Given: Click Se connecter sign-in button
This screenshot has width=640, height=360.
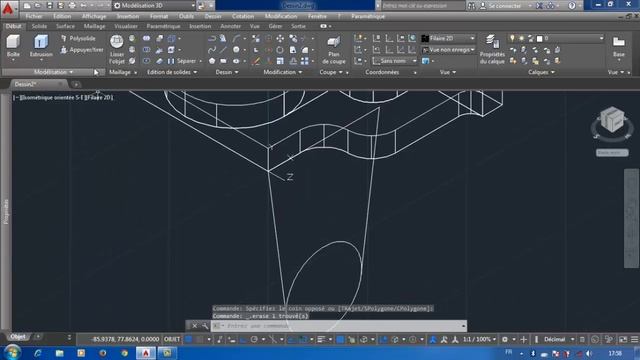Looking at the screenshot, I should (505, 6).
